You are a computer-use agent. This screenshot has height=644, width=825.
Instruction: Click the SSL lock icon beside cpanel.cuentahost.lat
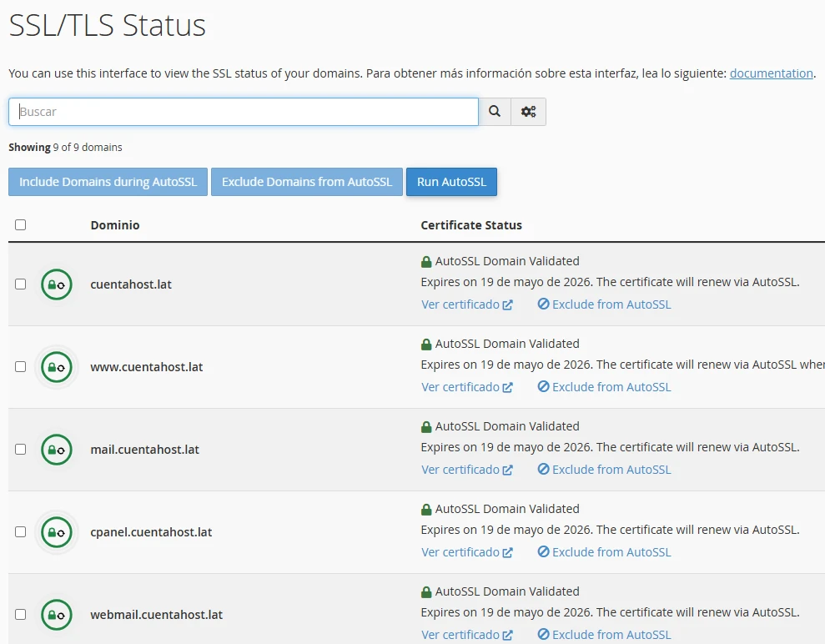click(57, 532)
